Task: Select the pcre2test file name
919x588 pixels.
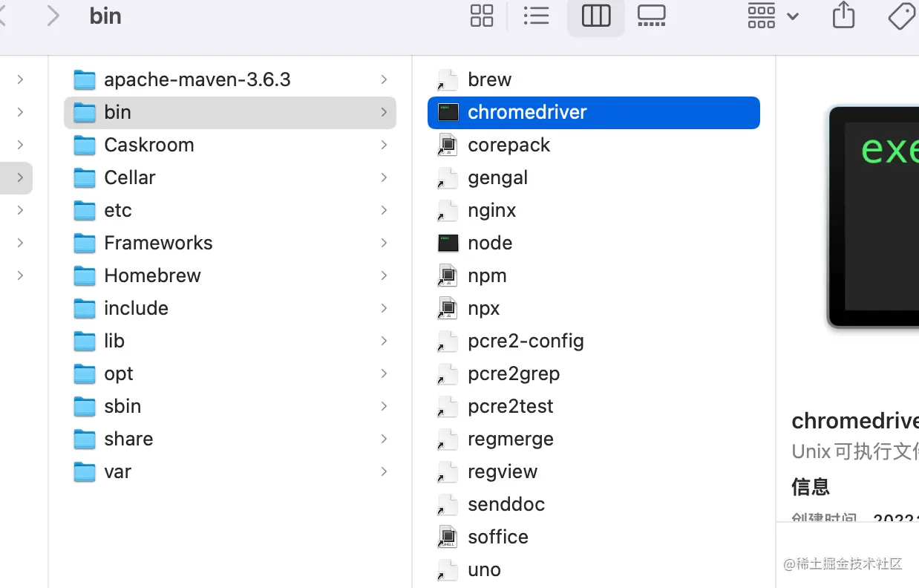Action: 511,407
